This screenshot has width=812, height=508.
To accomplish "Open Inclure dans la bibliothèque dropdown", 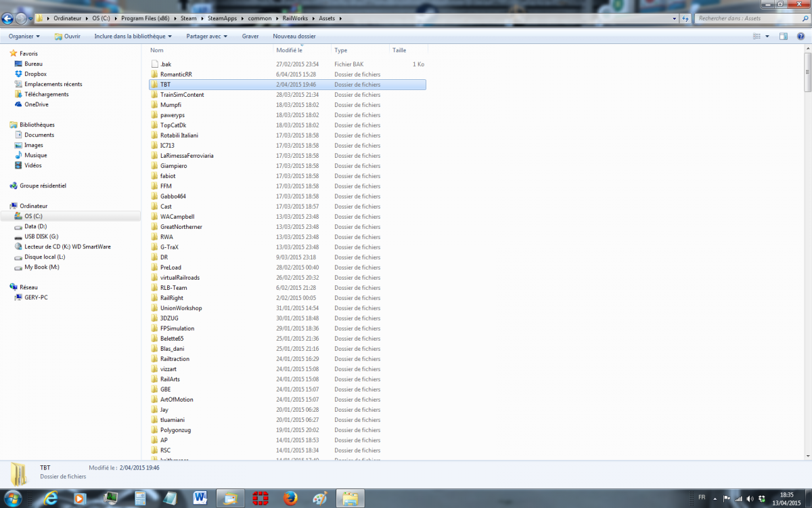I will pyautogui.click(x=133, y=36).
